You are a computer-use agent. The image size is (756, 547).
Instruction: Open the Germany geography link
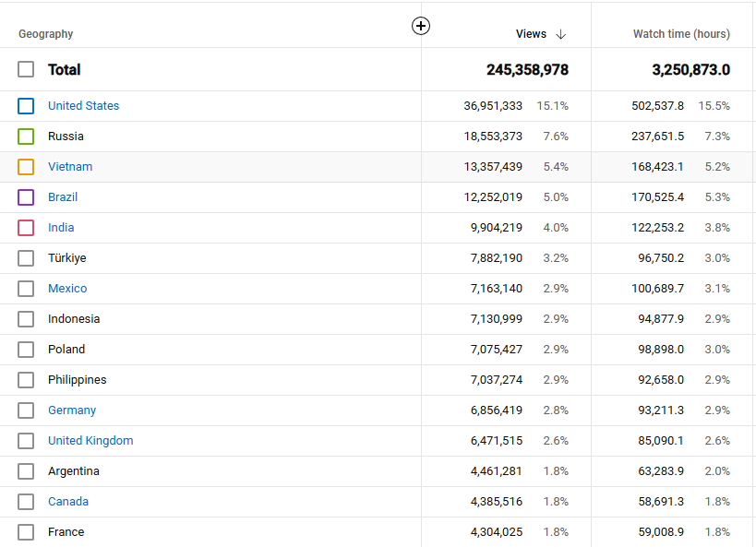point(72,410)
